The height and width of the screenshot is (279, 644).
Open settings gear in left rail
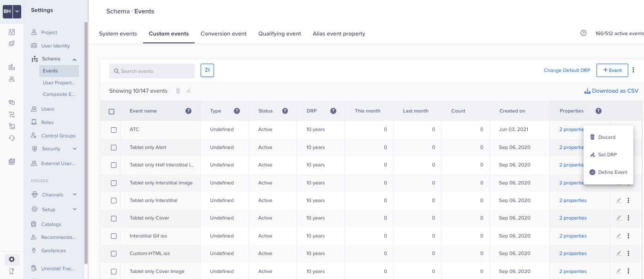[x=12, y=259]
